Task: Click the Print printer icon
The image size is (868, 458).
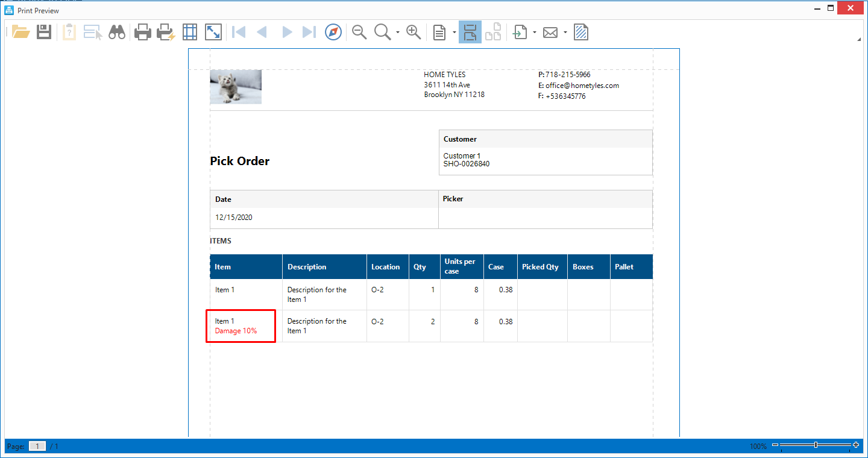Action: pyautogui.click(x=142, y=32)
